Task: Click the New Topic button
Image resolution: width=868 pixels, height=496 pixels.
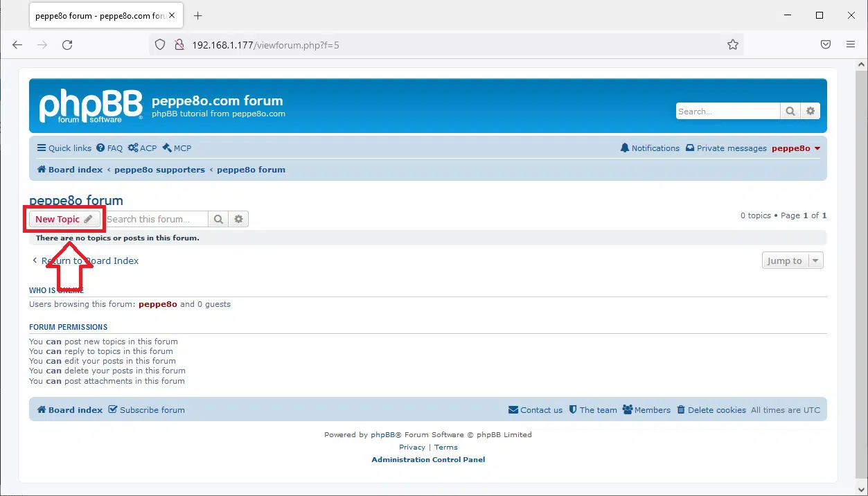Action: (x=64, y=219)
